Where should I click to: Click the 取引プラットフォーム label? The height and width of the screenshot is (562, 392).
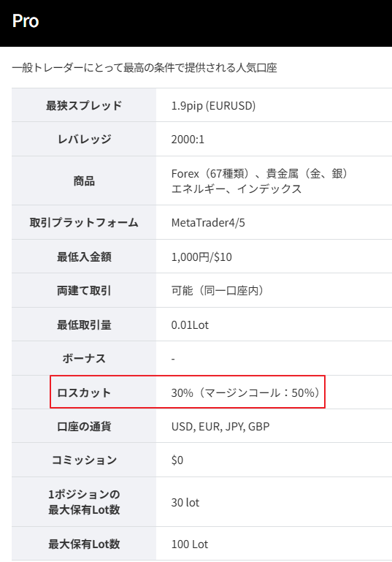pyautogui.click(x=84, y=223)
